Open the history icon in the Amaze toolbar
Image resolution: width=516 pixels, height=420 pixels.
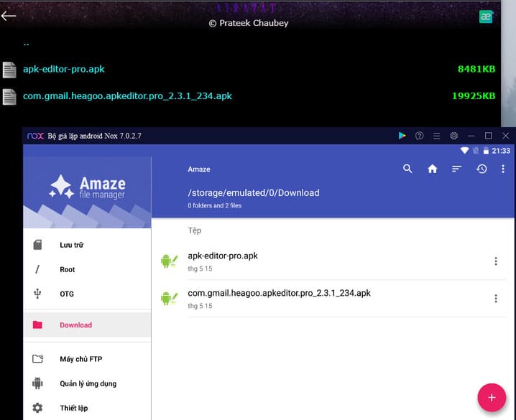click(x=482, y=169)
